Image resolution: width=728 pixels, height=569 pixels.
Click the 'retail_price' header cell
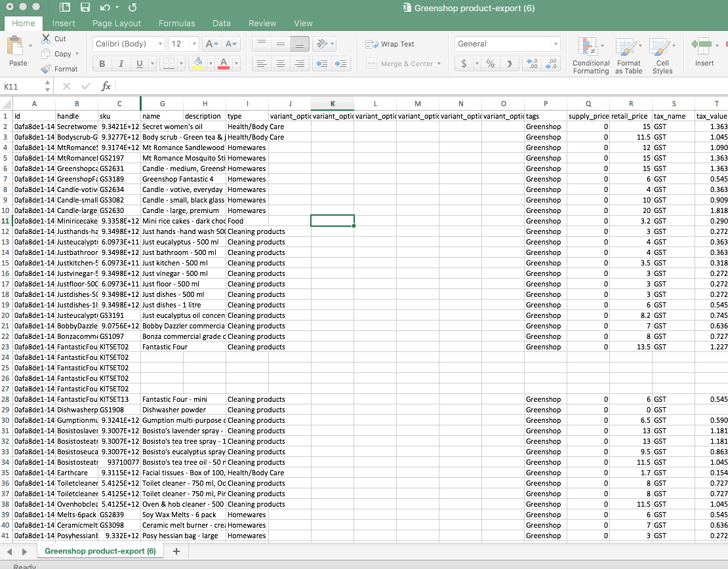pos(631,116)
